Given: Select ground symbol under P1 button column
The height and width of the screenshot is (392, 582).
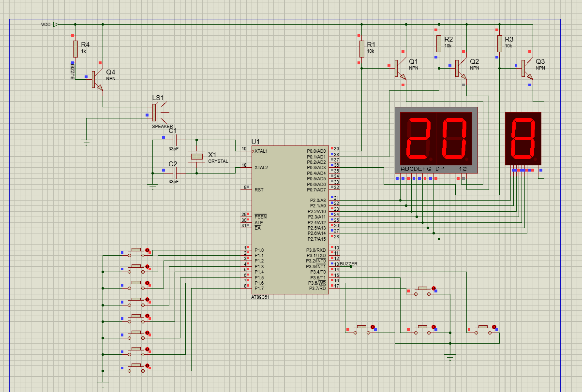Looking at the screenshot, I should click(103, 384).
